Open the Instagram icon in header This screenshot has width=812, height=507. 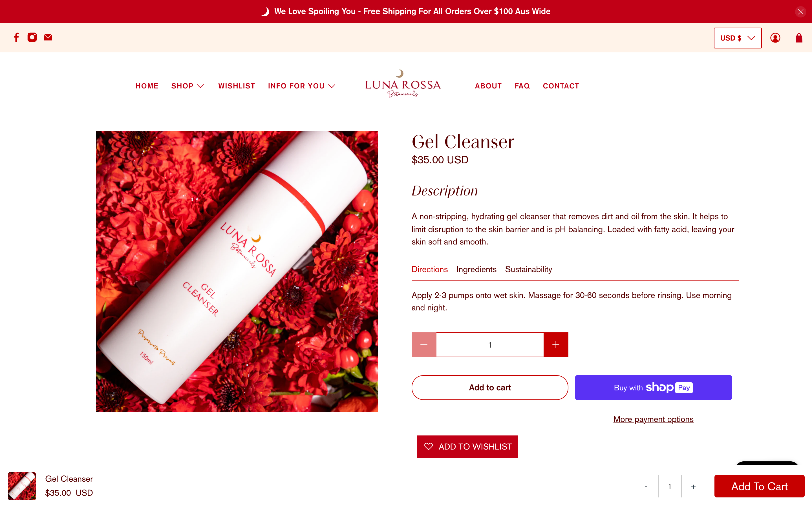(32, 37)
